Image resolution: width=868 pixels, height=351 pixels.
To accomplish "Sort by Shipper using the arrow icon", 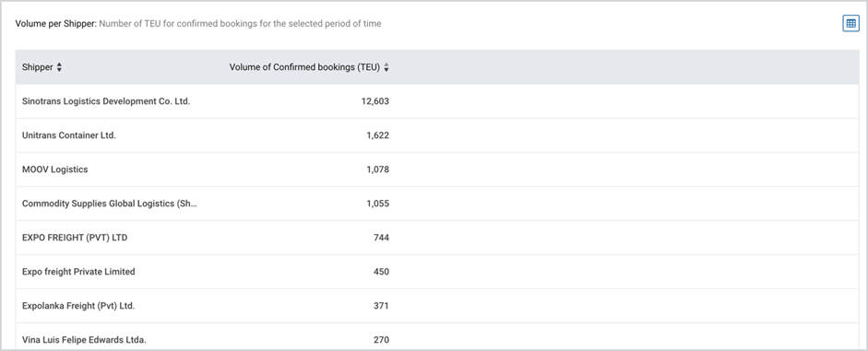I will [x=59, y=67].
